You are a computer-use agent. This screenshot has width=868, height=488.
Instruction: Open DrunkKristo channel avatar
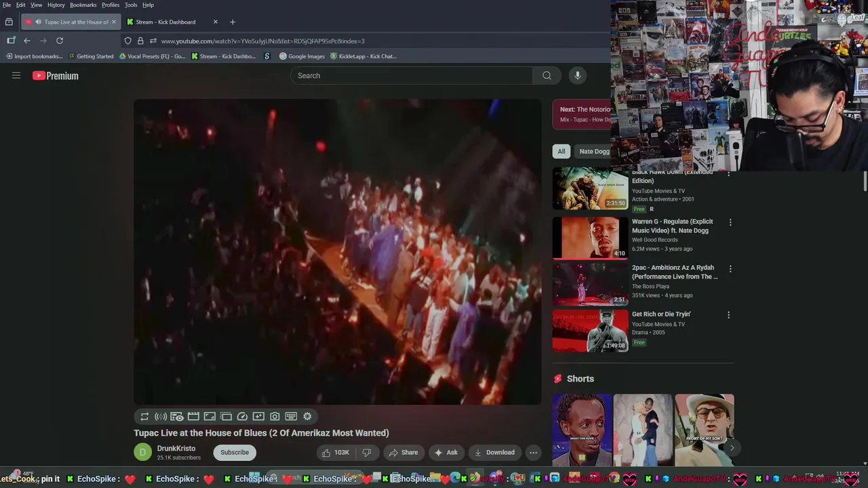point(142,452)
